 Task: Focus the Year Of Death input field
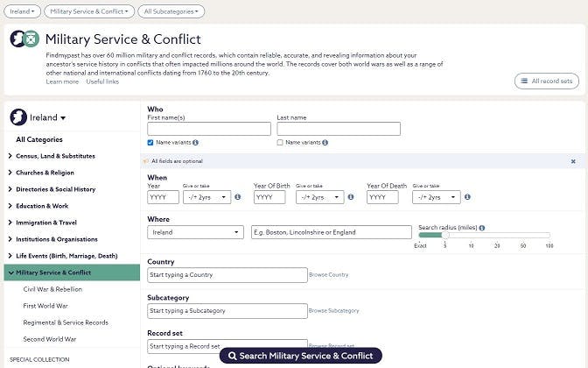point(382,197)
